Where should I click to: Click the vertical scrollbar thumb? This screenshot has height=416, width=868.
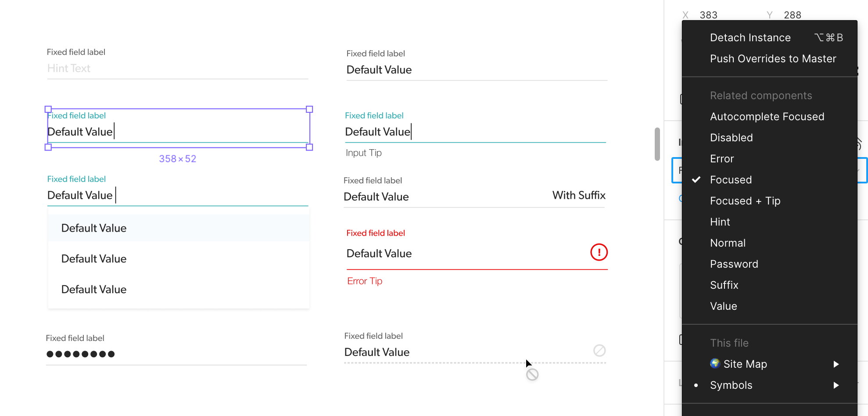657,144
